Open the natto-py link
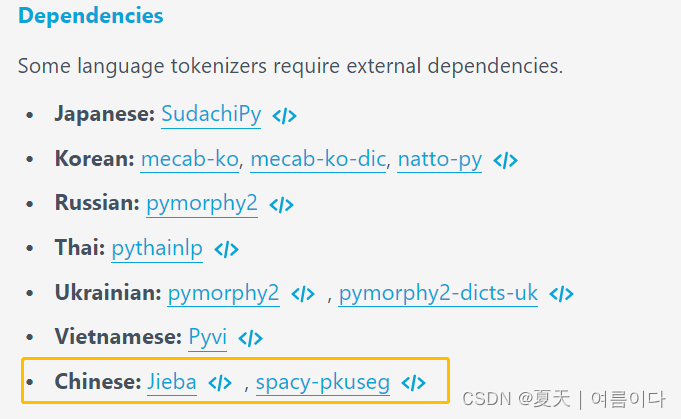Screen dimensions: 681x419 click(x=440, y=159)
